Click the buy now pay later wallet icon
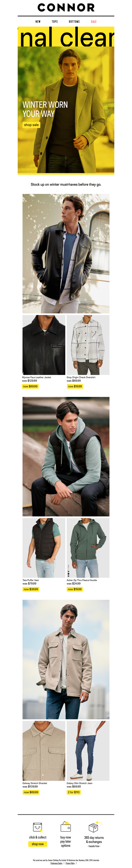Viewport: 132px width, 868px height. (65, 827)
